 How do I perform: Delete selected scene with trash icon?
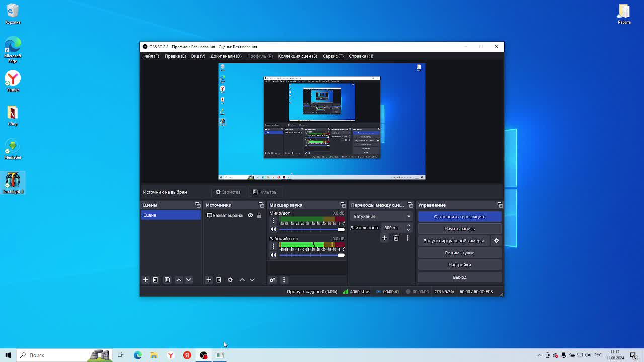click(x=155, y=280)
